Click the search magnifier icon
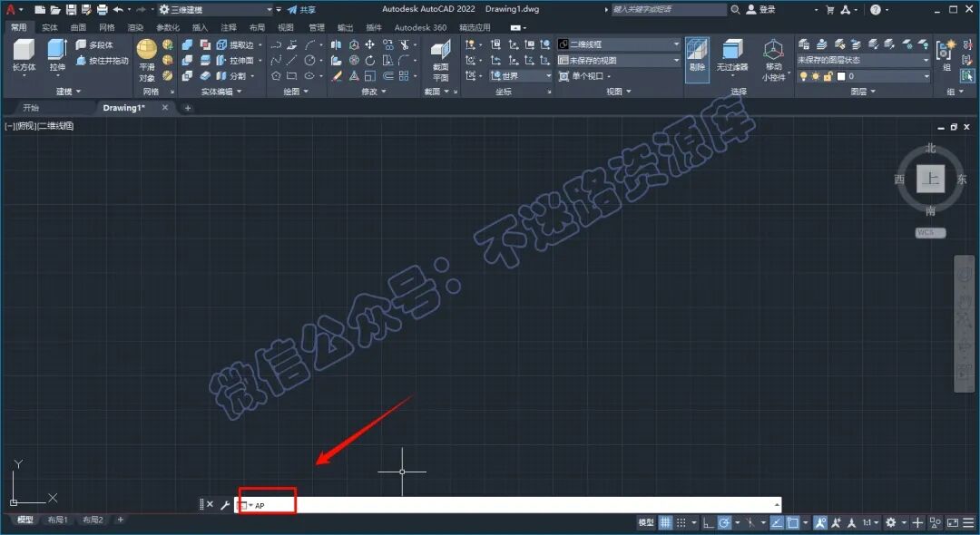980x535 pixels. coord(736,9)
